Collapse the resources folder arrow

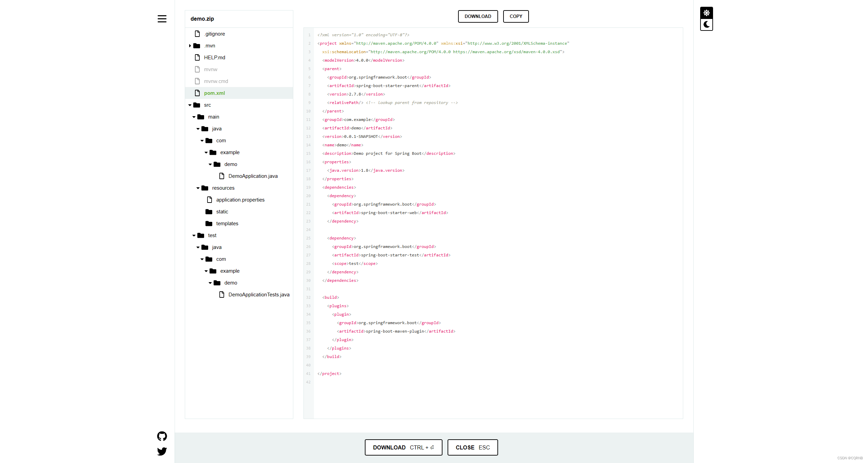point(198,188)
